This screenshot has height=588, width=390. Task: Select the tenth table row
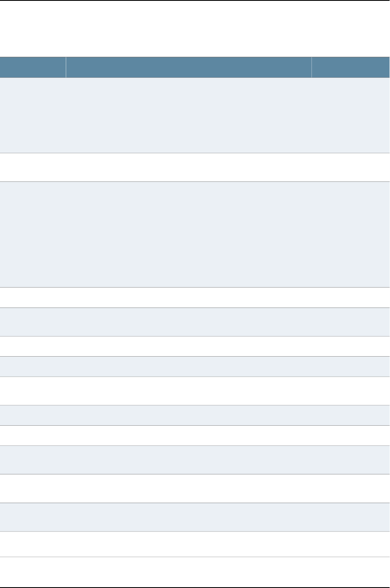(x=195, y=435)
